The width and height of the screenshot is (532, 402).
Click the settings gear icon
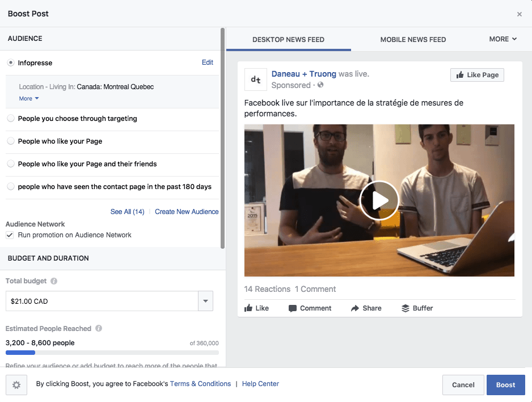click(16, 385)
